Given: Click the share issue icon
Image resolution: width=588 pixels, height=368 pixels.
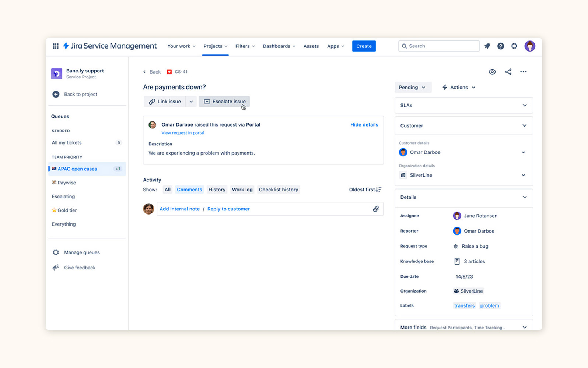Looking at the screenshot, I should coord(508,72).
